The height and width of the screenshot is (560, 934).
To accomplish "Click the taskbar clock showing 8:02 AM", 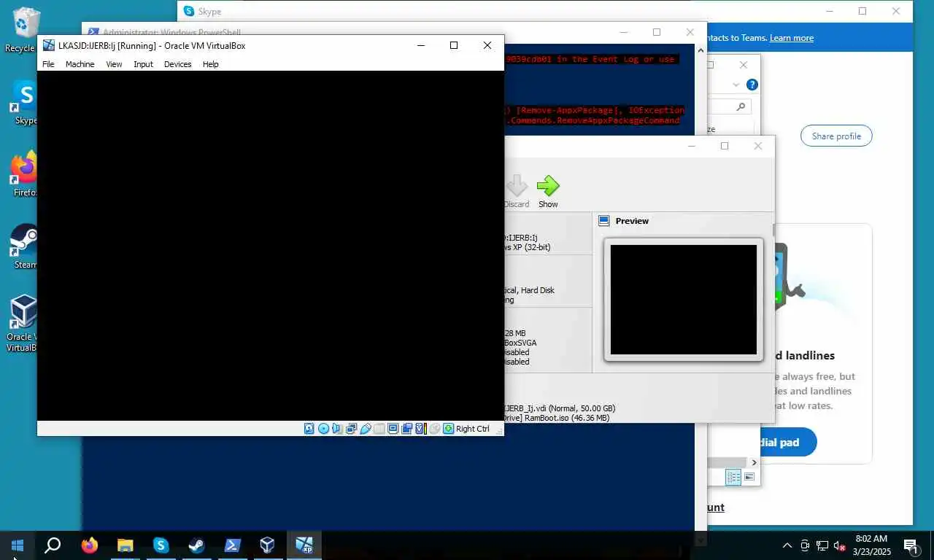I will [871, 545].
